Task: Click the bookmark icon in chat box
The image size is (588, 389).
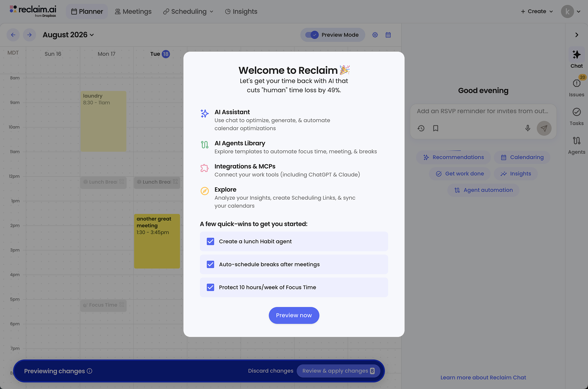Action: 436,128
